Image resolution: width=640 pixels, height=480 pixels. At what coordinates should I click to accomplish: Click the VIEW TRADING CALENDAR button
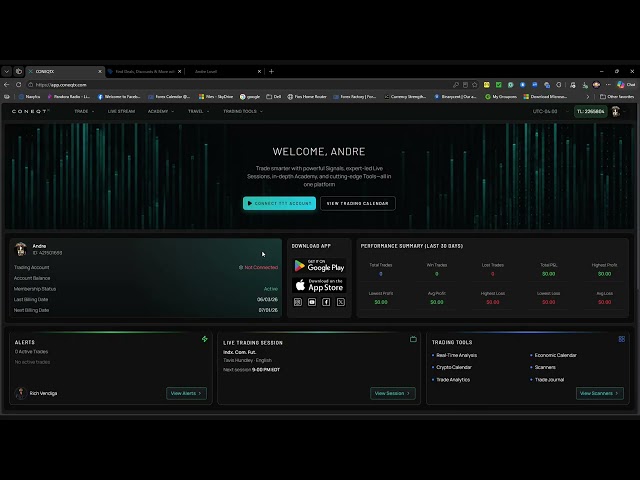pos(358,203)
